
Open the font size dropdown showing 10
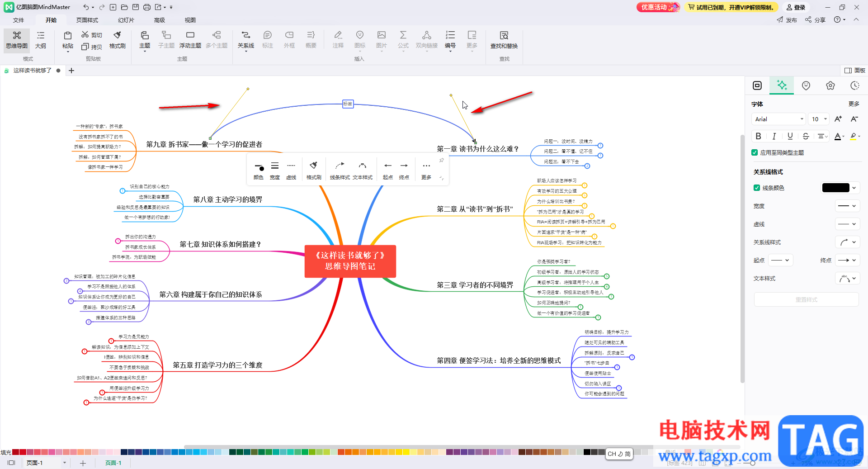819,119
